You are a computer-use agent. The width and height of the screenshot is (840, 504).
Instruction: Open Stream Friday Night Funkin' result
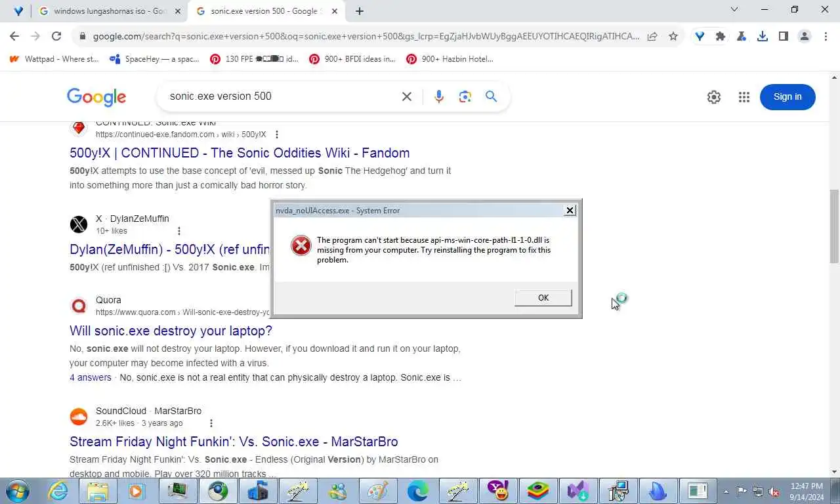coord(234,442)
